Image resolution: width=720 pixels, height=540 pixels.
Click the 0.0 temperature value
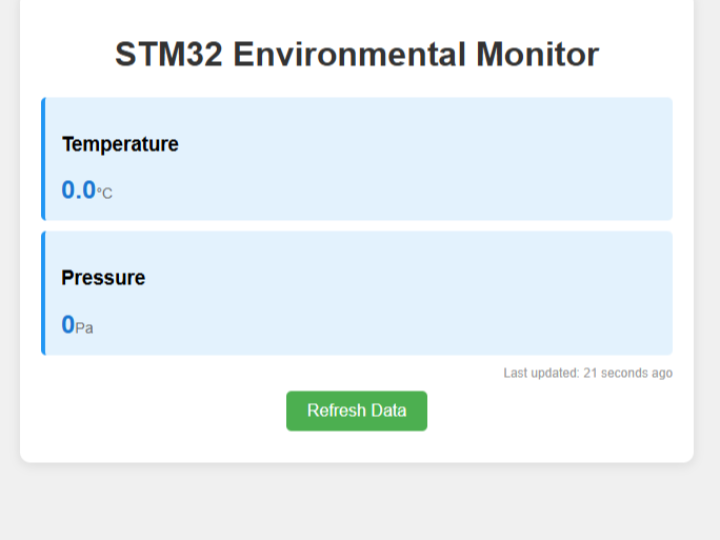pyautogui.click(x=79, y=190)
